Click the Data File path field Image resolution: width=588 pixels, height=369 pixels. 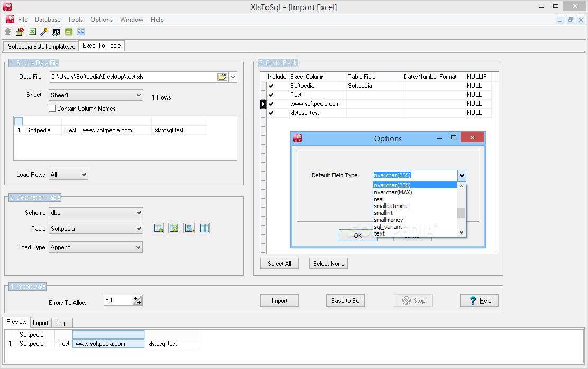tap(133, 77)
